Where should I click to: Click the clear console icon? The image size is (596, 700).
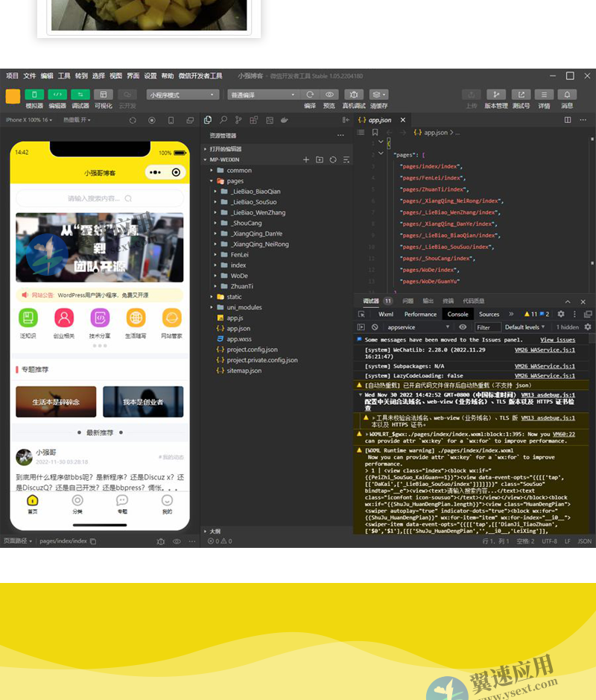(x=375, y=327)
